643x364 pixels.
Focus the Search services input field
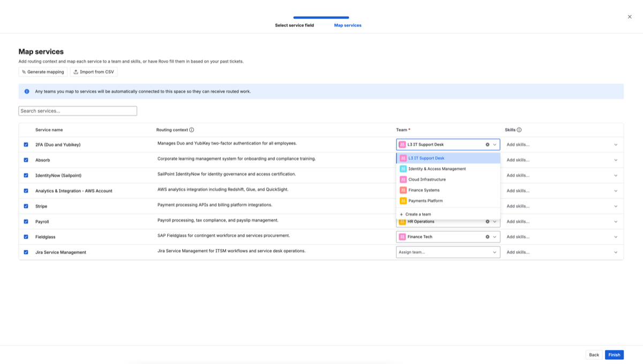click(78, 111)
